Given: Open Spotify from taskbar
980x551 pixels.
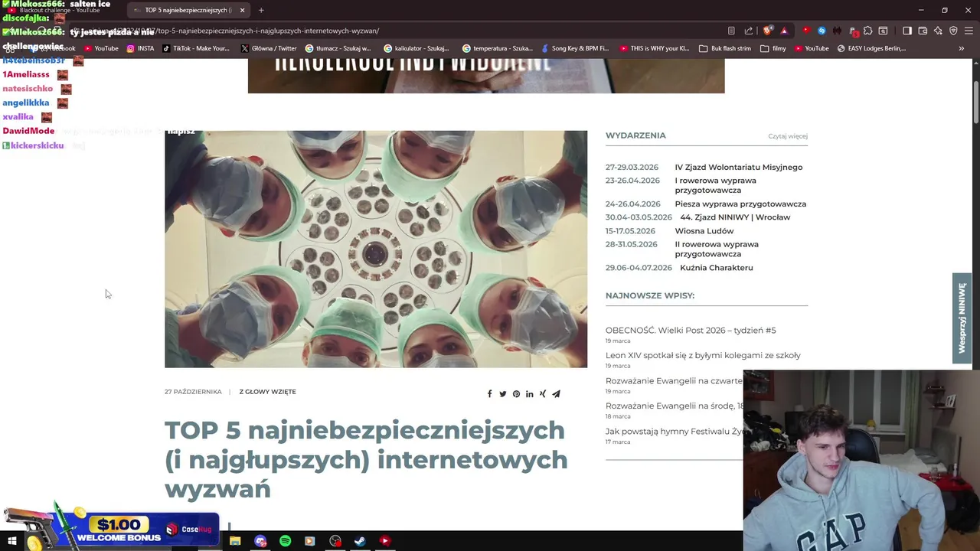Looking at the screenshot, I should click(285, 541).
